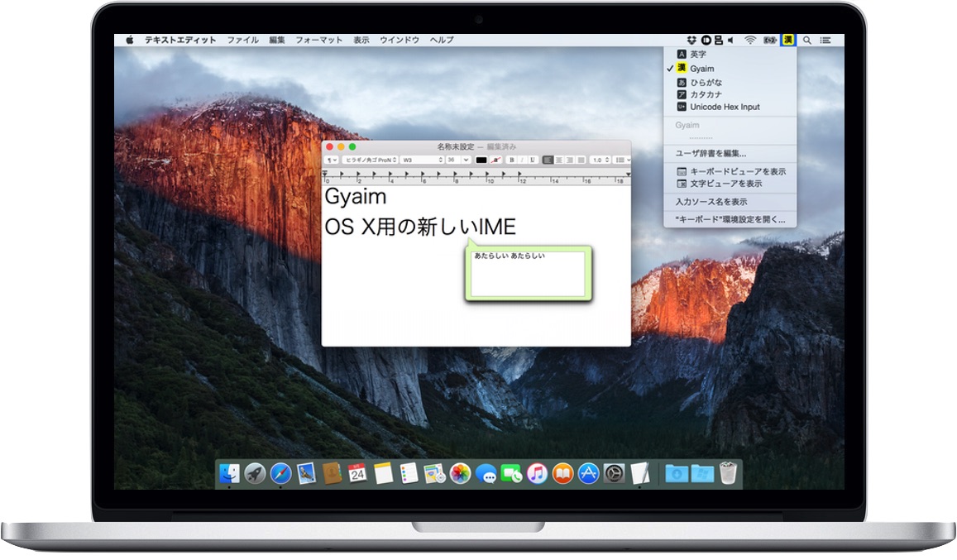
Task: Open Notes app in Dock
Action: tap(383, 473)
